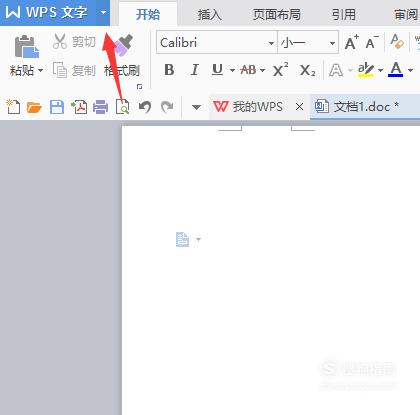The image size is (420, 415).
Task: Switch to the 文档1.doc document tab
Action: tap(365, 107)
